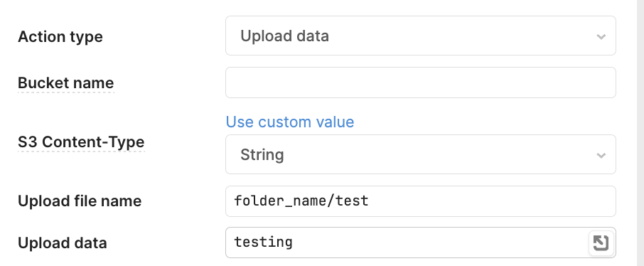This screenshot has height=266, width=644.
Task: Click the Upload file name label
Action: point(80,201)
